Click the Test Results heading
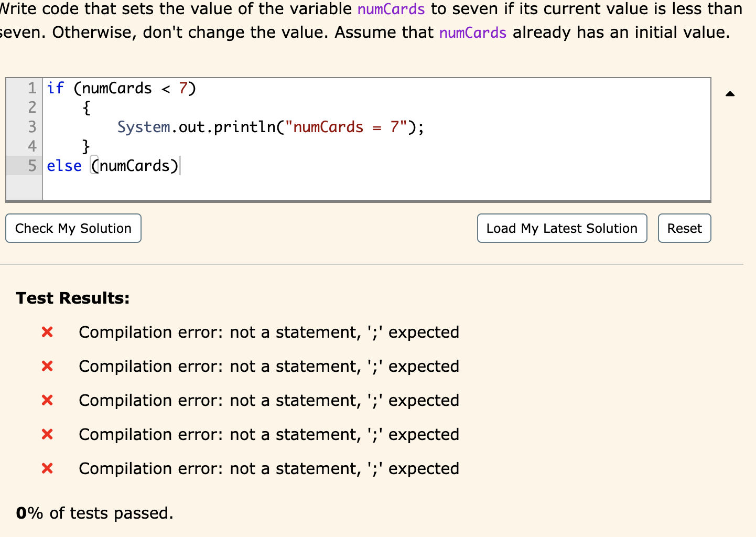The image size is (756, 537). point(73,298)
